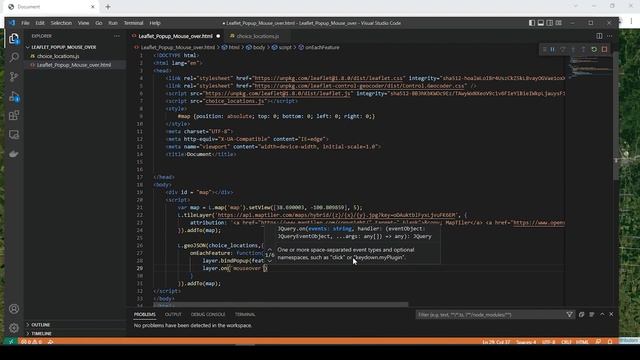Open the Accounts menu icon

tap(14, 309)
